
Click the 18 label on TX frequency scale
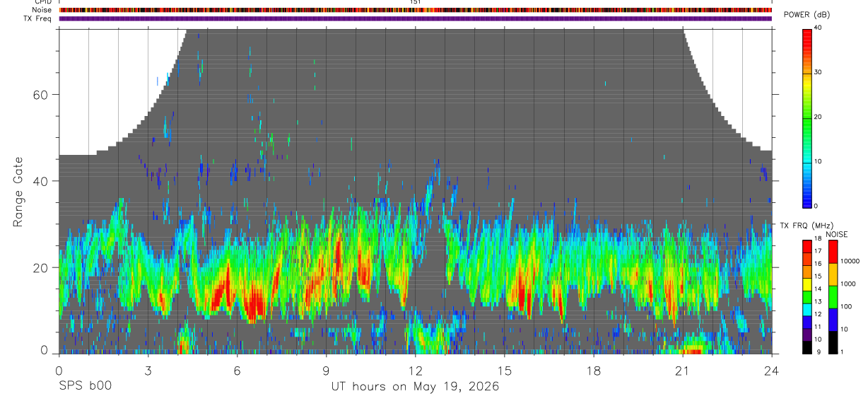(x=819, y=240)
